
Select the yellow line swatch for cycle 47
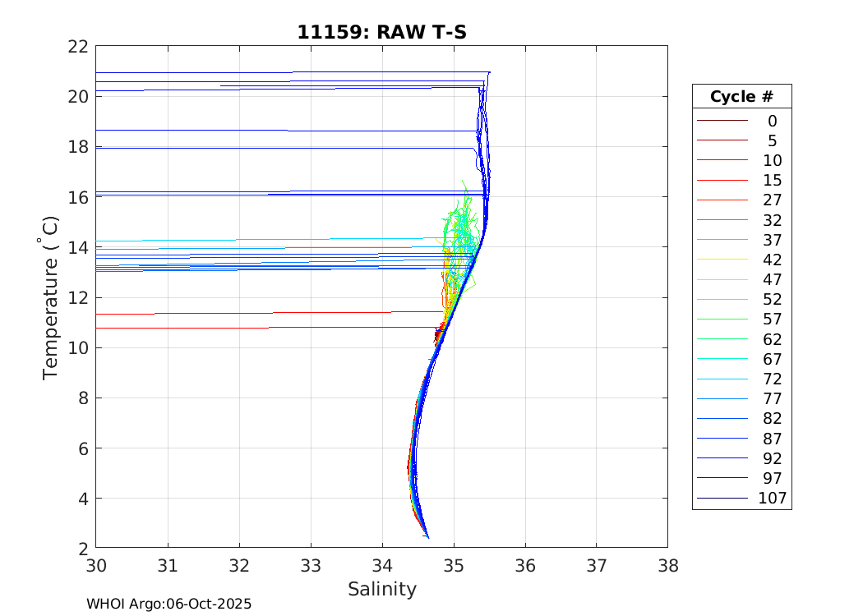coord(722,280)
